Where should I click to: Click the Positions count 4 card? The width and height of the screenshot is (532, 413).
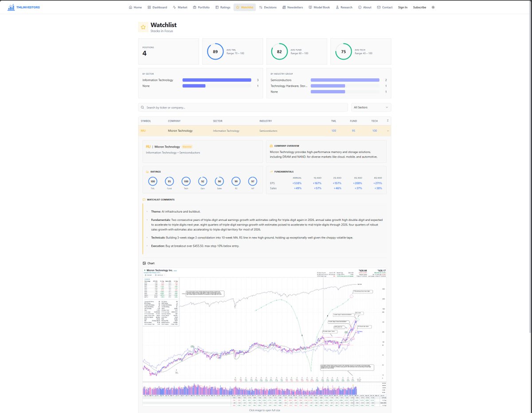pos(169,51)
